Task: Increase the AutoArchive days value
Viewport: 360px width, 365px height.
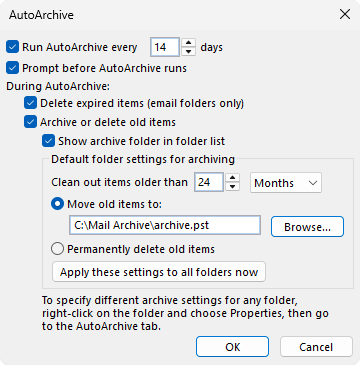Action: tap(189, 43)
